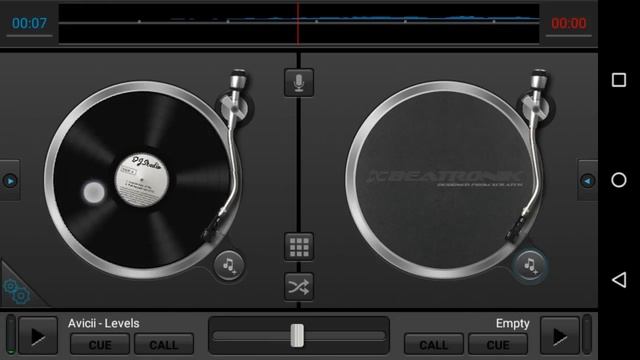Play the Empty right deck

560,336
